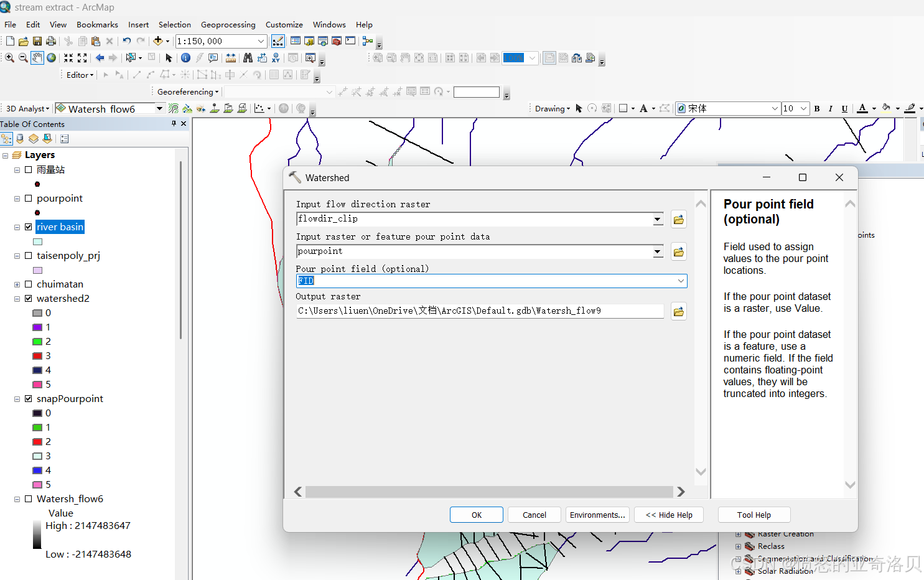Screen dimensions: 924x580
Task: Activate the Identify info tool
Action: pos(185,58)
